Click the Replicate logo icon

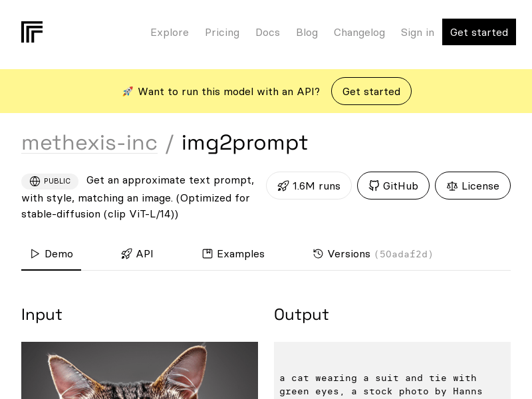click(x=32, y=32)
